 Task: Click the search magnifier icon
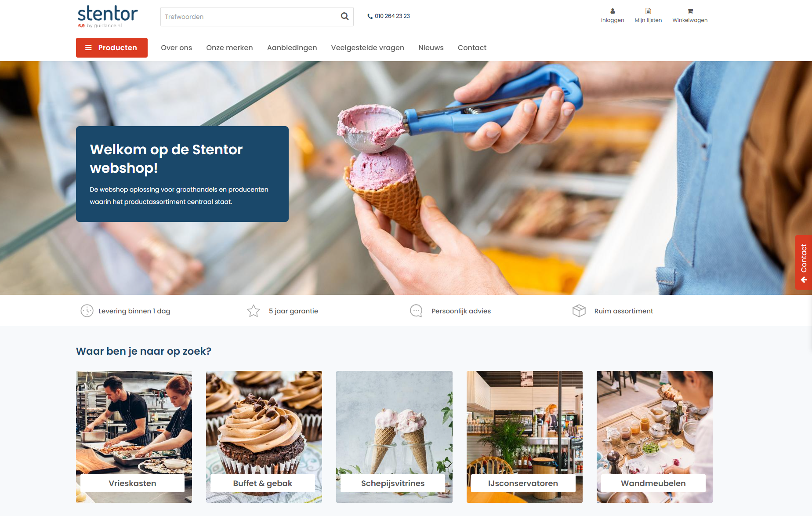(x=344, y=17)
